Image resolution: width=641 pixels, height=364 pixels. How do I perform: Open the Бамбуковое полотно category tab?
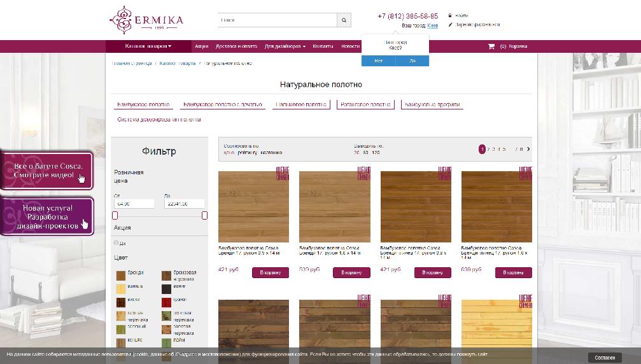click(143, 104)
